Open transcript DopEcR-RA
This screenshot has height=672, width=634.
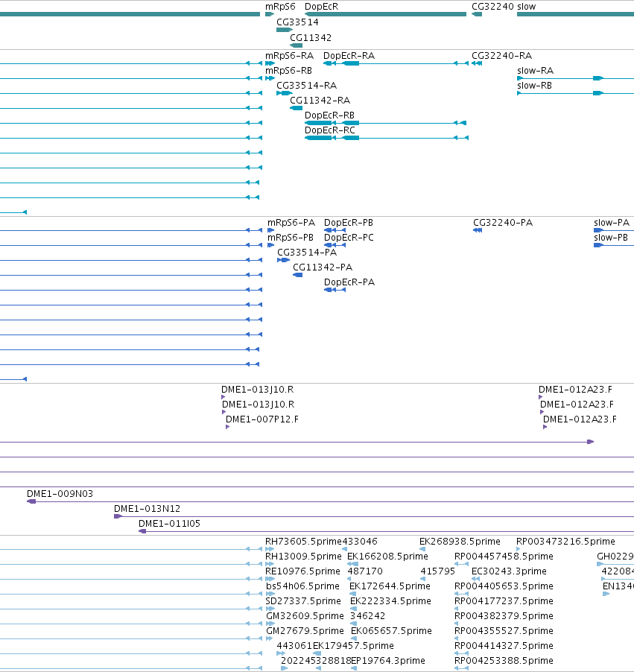[349, 56]
